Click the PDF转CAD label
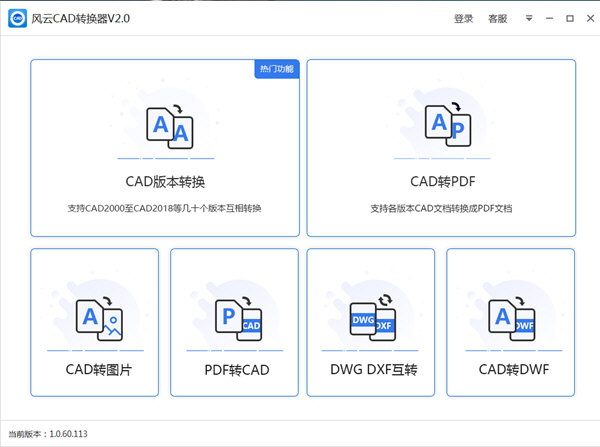This screenshot has height=447, width=600. 237,370
